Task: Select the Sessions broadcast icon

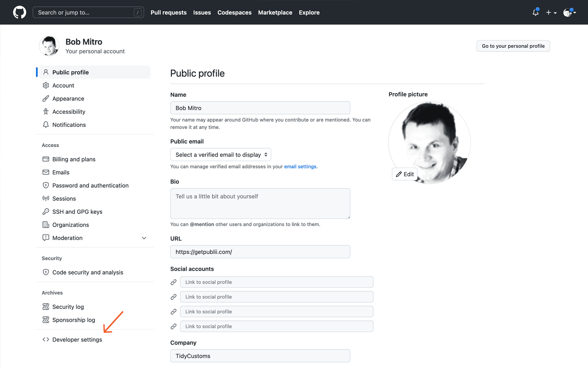Action: 45,198
